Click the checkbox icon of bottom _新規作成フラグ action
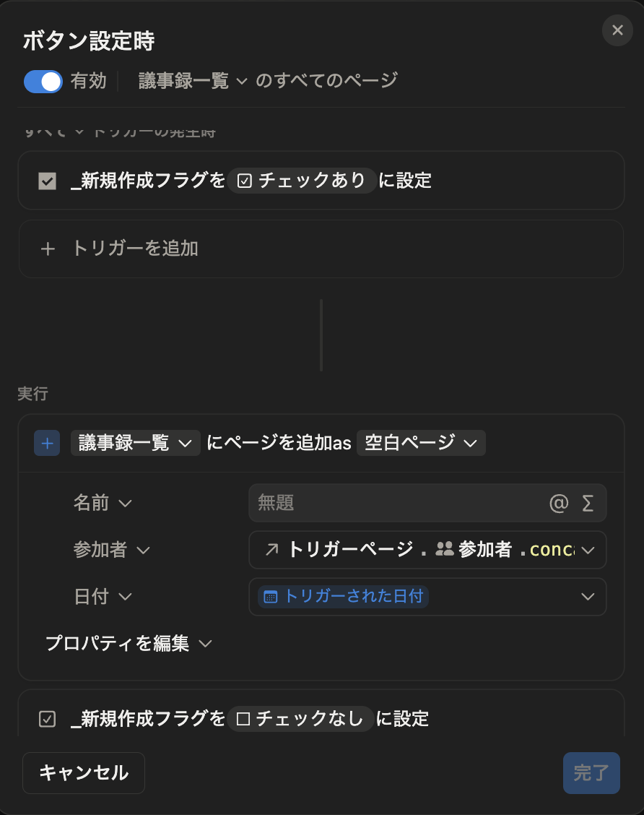 (x=47, y=719)
